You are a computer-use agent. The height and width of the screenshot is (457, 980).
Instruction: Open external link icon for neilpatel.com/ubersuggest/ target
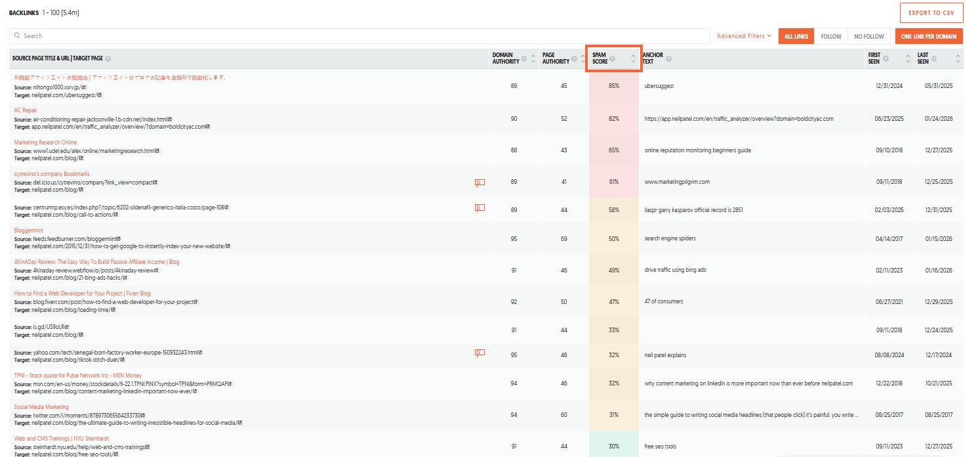[100, 95]
